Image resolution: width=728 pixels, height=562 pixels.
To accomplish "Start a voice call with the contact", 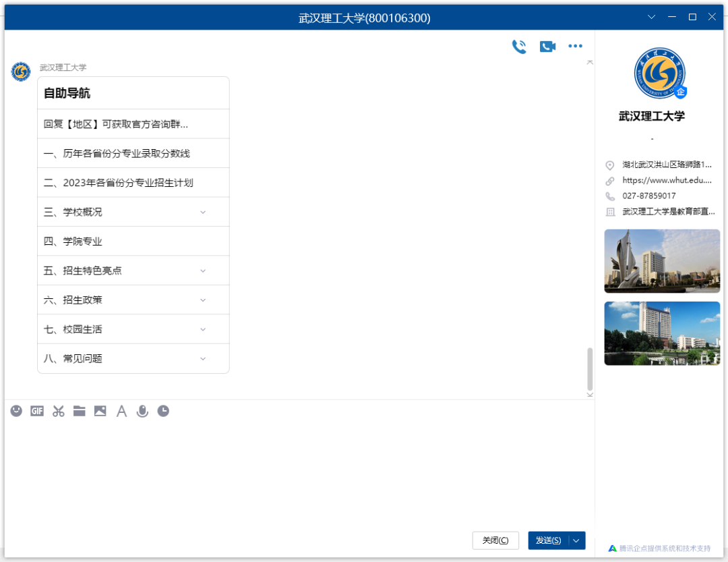I will point(518,47).
